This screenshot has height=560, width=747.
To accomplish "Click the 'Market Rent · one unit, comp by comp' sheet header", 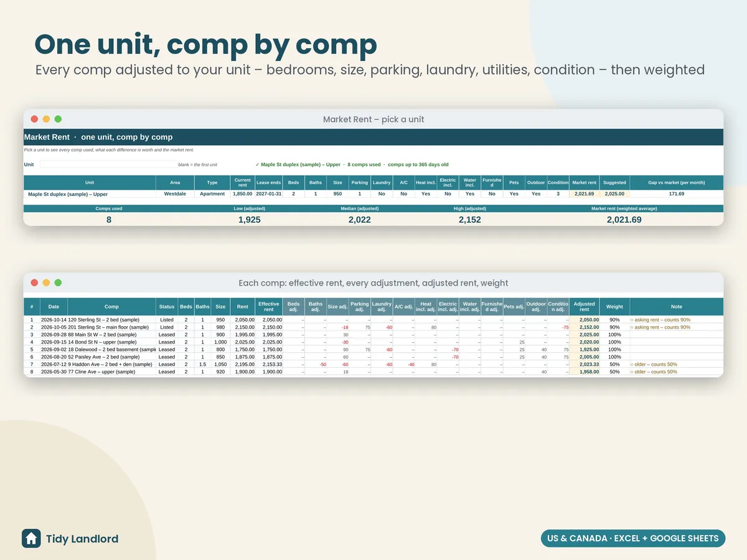I will coord(98,137).
